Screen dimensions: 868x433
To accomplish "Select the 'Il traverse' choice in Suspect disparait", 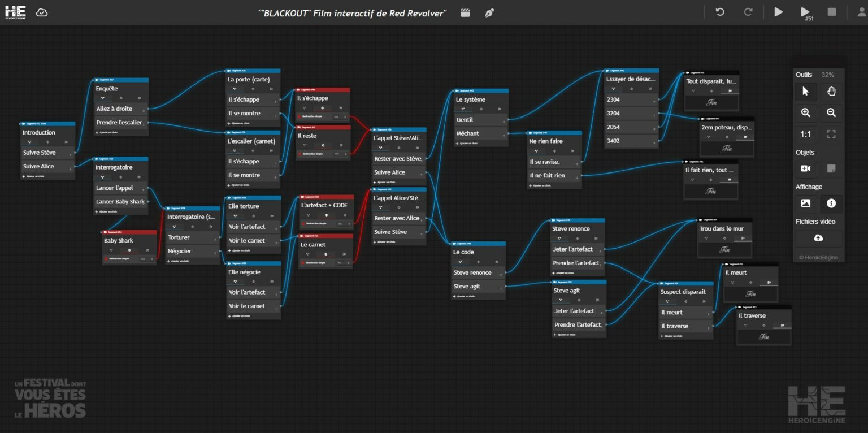I will pos(686,326).
